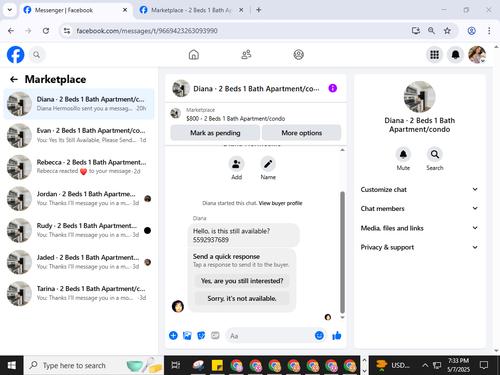500x375 pixels.
Task: Open Sticky Notes taskbar icon
Action: click(x=217, y=365)
